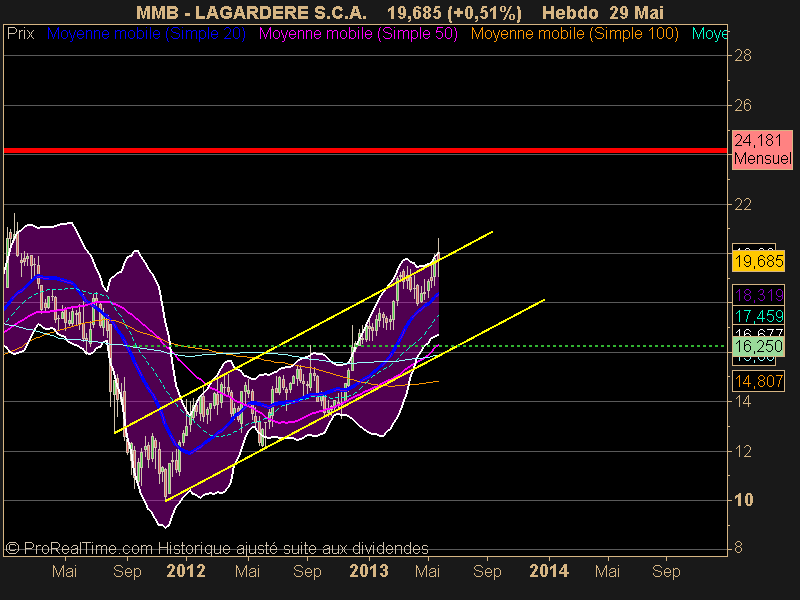Image resolution: width=800 pixels, height=600 pixels.
Task: Select the lower yellow channel trendline
Action: [355, 400]
